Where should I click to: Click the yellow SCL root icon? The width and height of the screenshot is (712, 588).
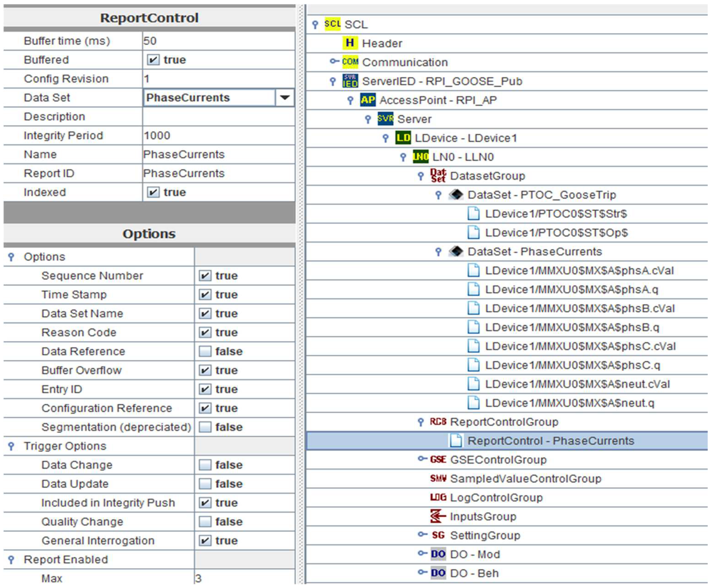click(332, 24)
